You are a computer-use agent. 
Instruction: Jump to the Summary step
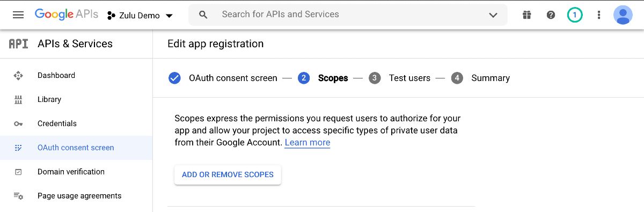coord(480,78)
